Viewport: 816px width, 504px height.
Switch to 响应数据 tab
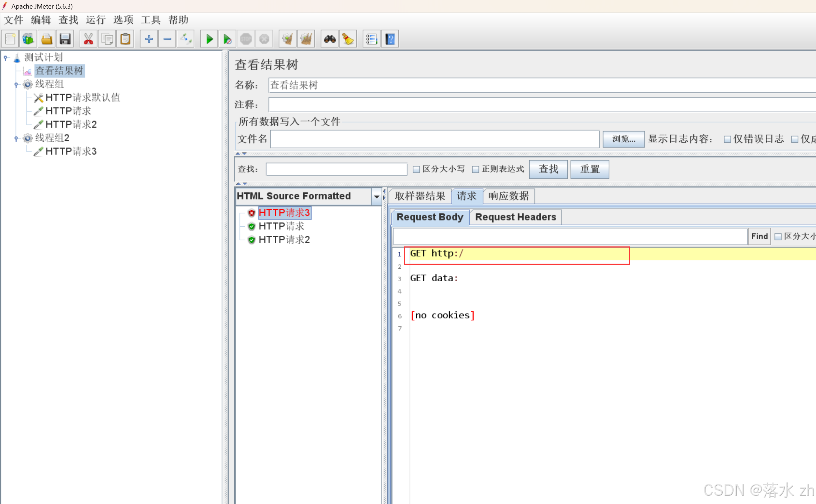click(x=508, y=196)
